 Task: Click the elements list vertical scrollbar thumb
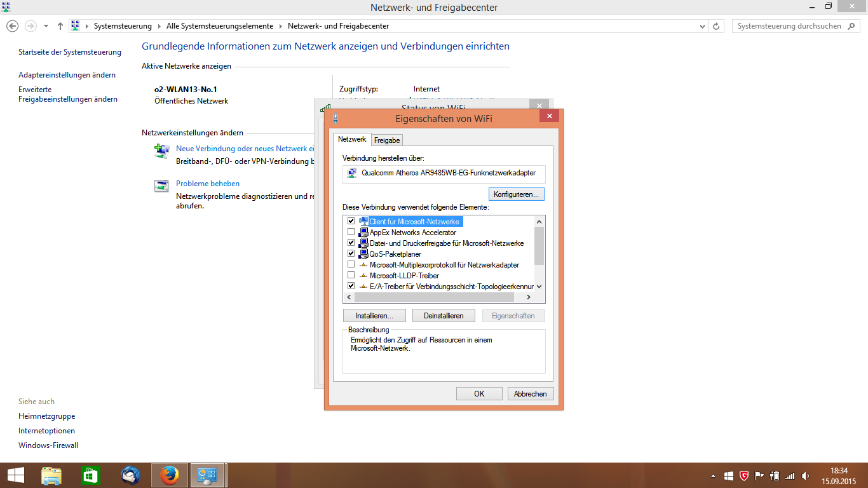click(x=539, y=245)
